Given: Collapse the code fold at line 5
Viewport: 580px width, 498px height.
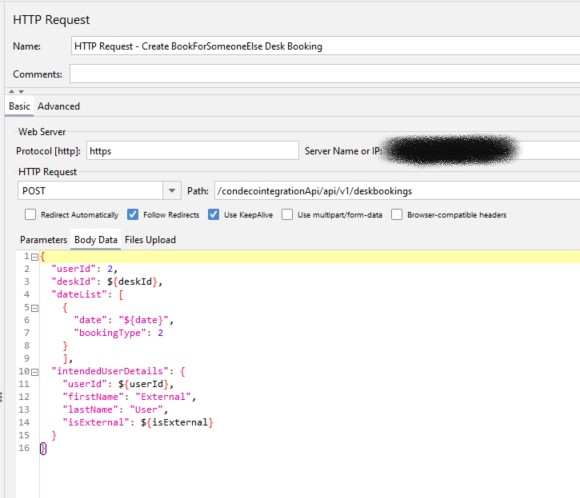Looking at the screenshot, I should click(x=35, y=308).
